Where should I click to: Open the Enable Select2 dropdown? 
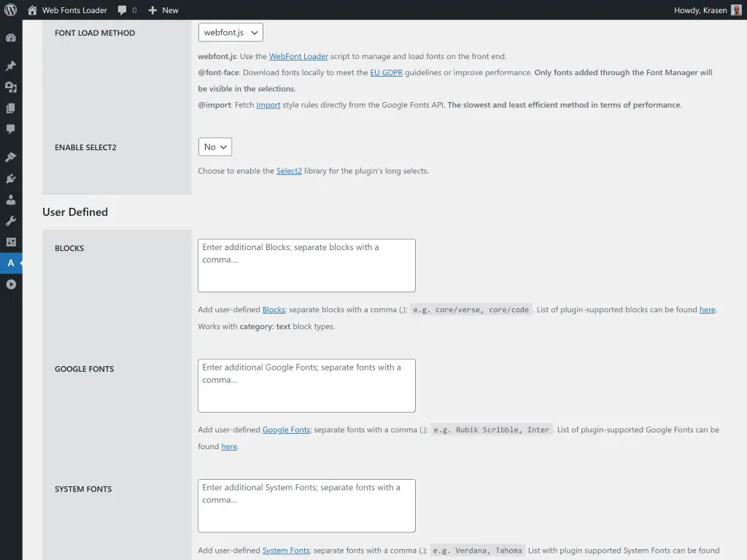tap(214, 147)
